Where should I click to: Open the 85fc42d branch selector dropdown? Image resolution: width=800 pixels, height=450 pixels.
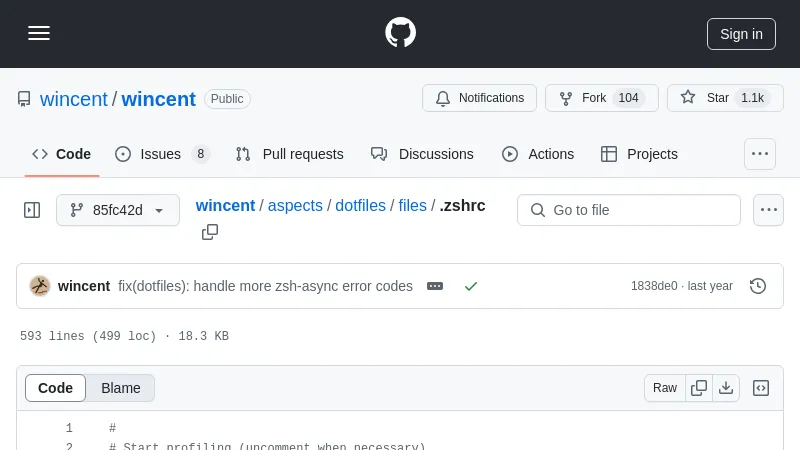[118, 210]
